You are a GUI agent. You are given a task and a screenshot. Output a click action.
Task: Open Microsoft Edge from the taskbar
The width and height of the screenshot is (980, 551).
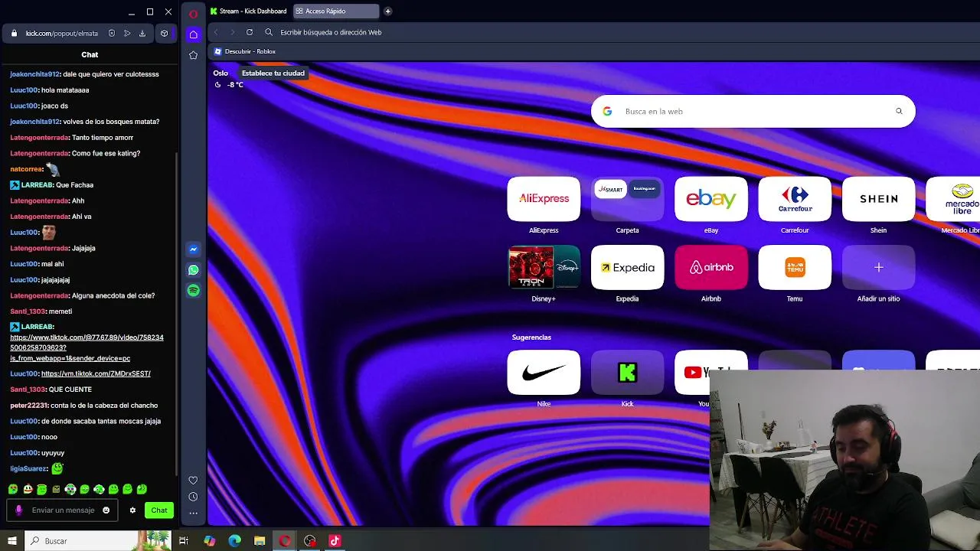tap(234, 541)
